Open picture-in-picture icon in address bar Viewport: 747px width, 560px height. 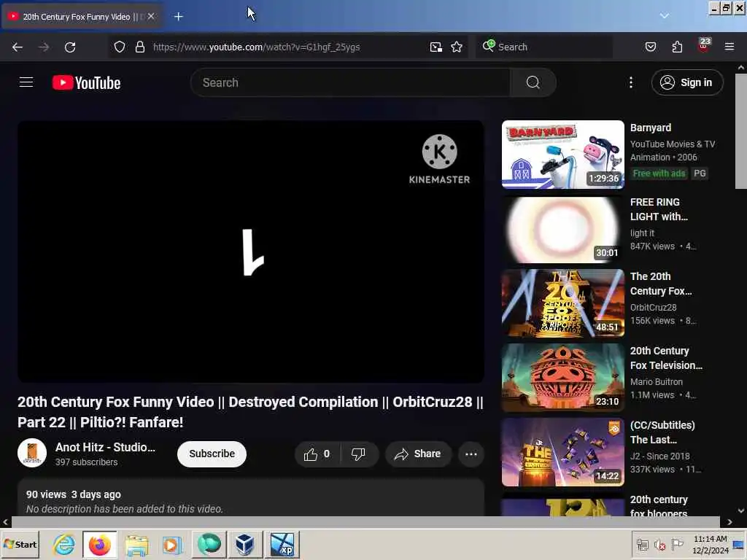click(x=436, y=47)
